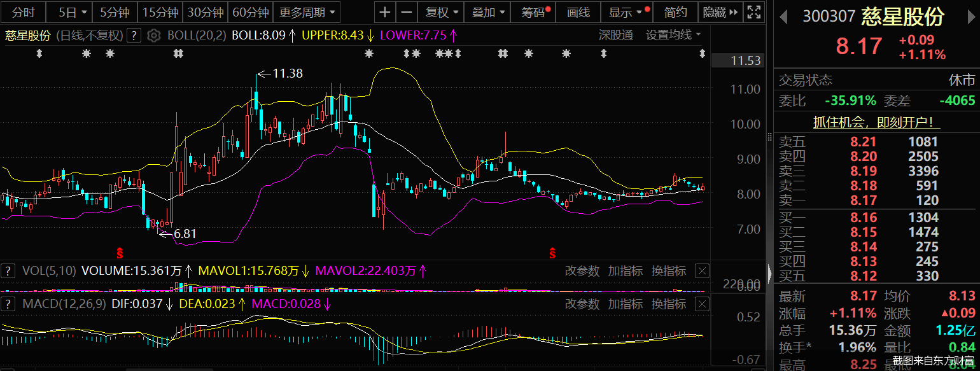Open help for the MACD indicator
Image resolution: width=980 pixels, height=371 pixels.
(8, 304)
